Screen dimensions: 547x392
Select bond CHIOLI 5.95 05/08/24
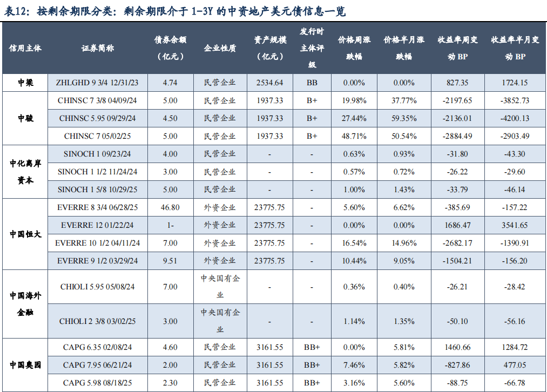tap(97, 287)
